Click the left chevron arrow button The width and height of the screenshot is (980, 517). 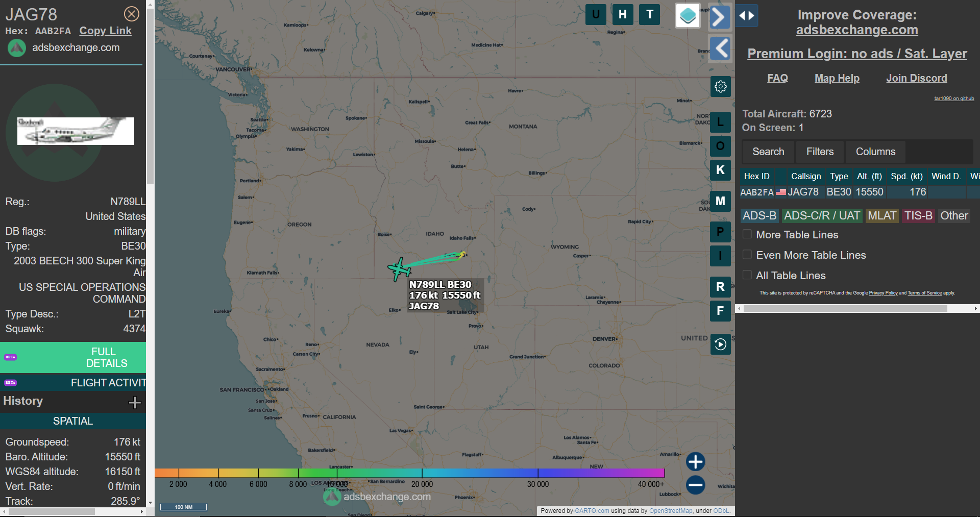[720, 48]
